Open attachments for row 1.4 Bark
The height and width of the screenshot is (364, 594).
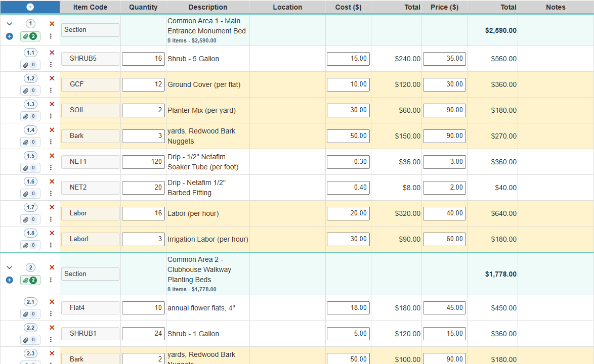(30, 142)
